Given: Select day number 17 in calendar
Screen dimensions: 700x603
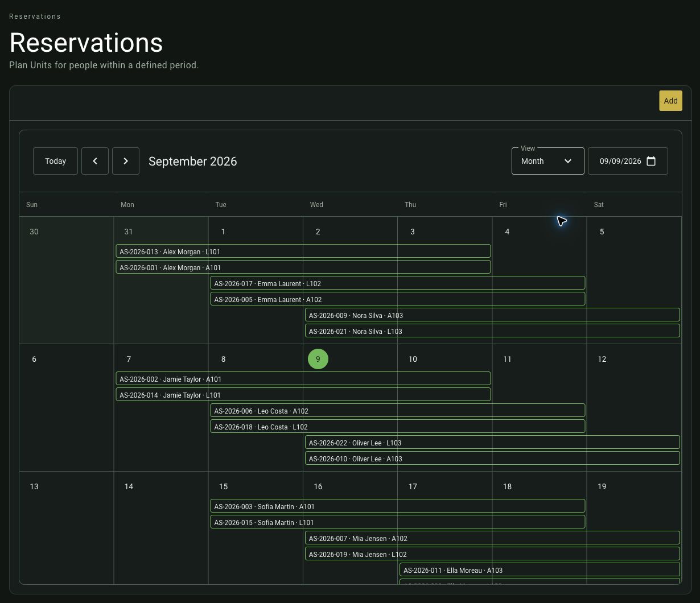Looking at the screenshot, I should pyautogui.click(x=413, y=486).
